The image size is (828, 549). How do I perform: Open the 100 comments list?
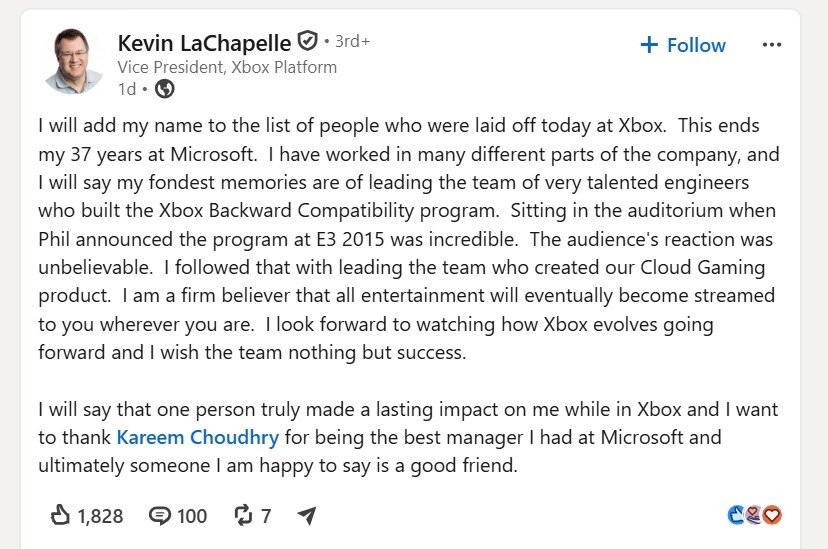coord(192,516)
